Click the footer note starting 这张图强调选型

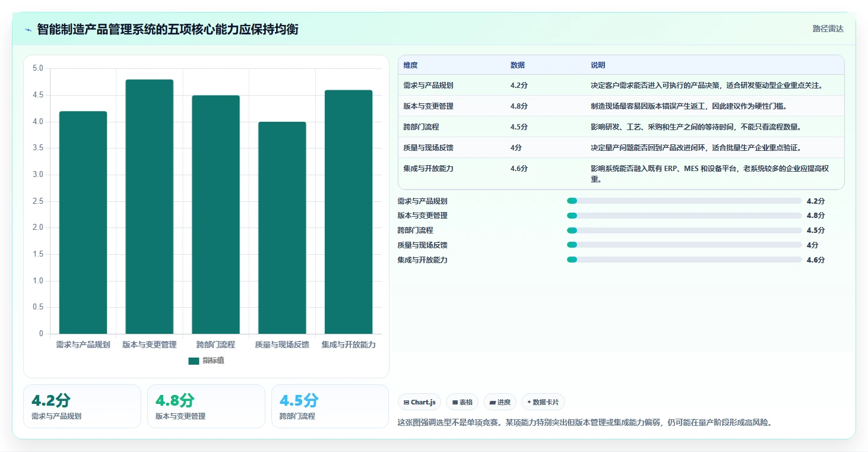click(584, 423)
